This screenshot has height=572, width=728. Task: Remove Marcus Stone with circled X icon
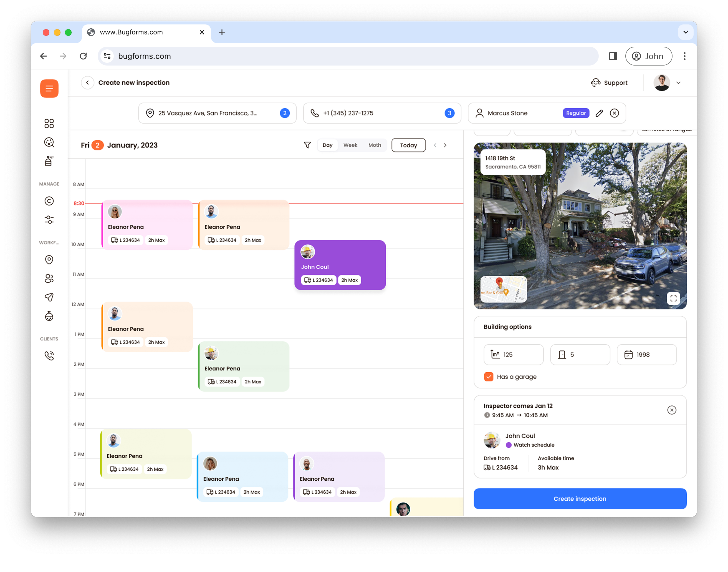pyautogui.click(x=614, y=113)
